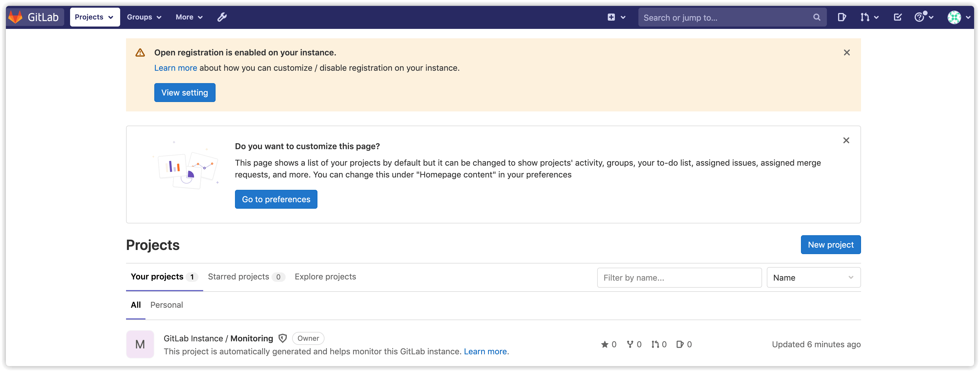Click the GitLab flame/fox logo icon

[16, 17]
